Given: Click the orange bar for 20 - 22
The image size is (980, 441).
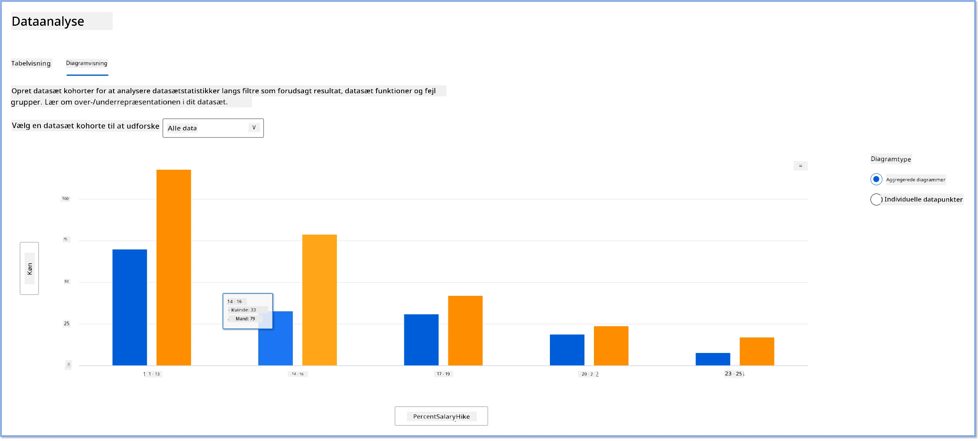Looking at the screenshot, I should point(611,346).
